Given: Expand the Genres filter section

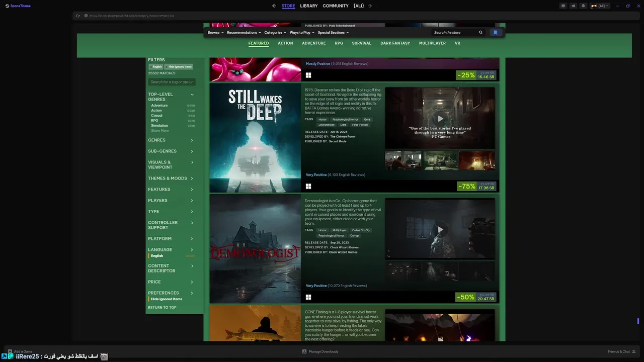Looking at the screenshot, I should pos(171,140).
